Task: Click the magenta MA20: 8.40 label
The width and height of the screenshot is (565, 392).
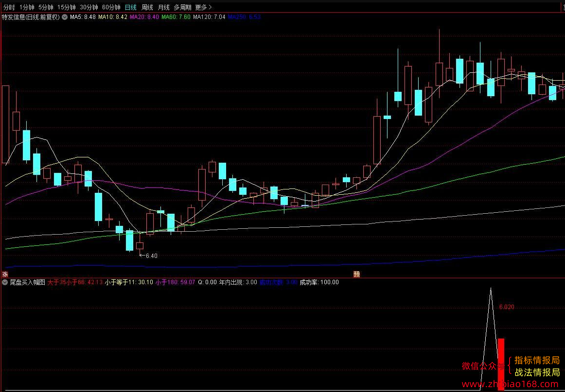Action: tap(144, 17)
